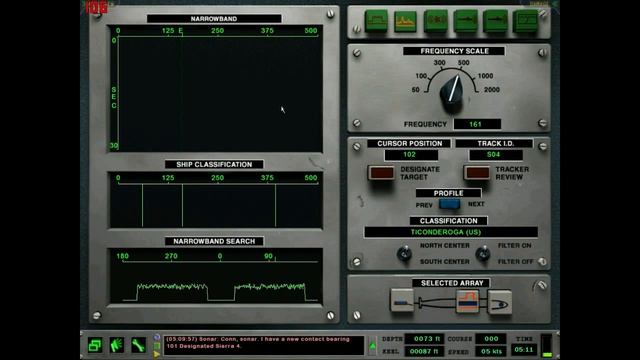640x360 pixels.
Task: Select the third green sonar mode button
Action: coord(436,21)
